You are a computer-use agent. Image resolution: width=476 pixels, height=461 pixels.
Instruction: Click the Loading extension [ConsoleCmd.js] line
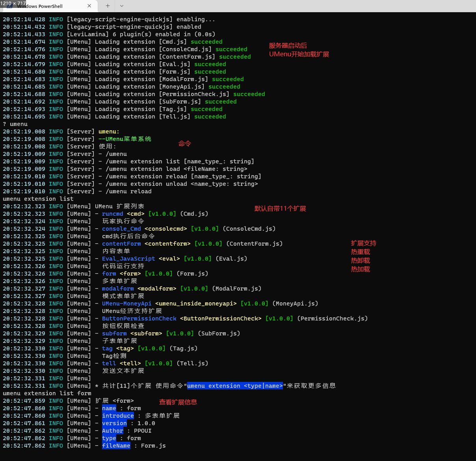click(125, 49)
